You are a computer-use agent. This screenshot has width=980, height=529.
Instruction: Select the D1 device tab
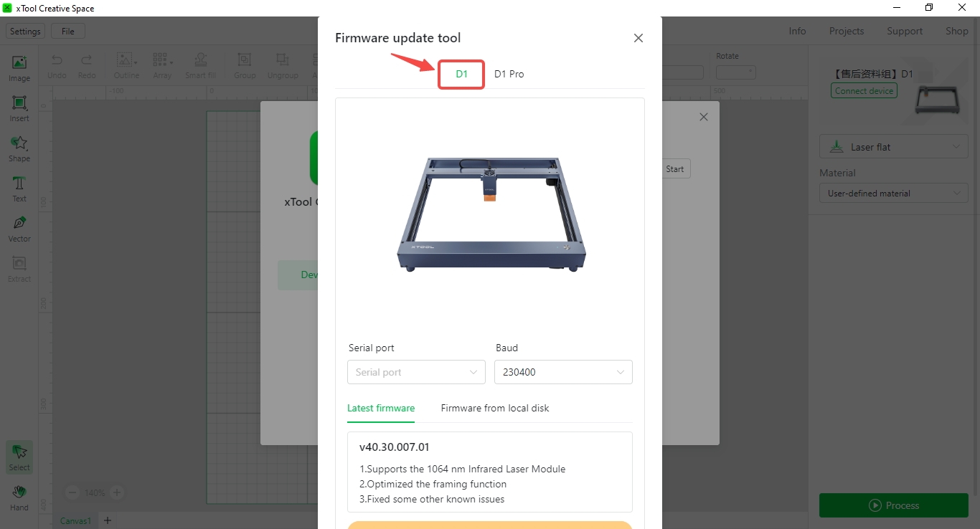coord(462,74)
